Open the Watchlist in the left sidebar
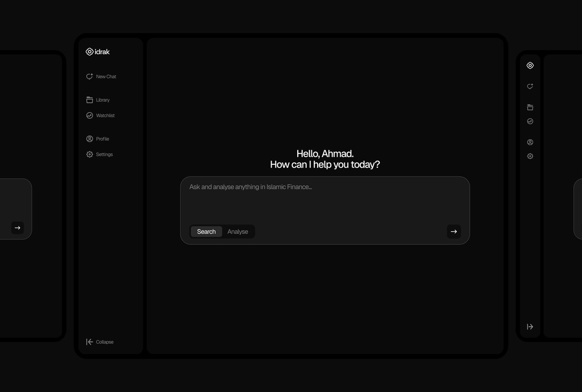The image size is (582, 392). point(100,115)
